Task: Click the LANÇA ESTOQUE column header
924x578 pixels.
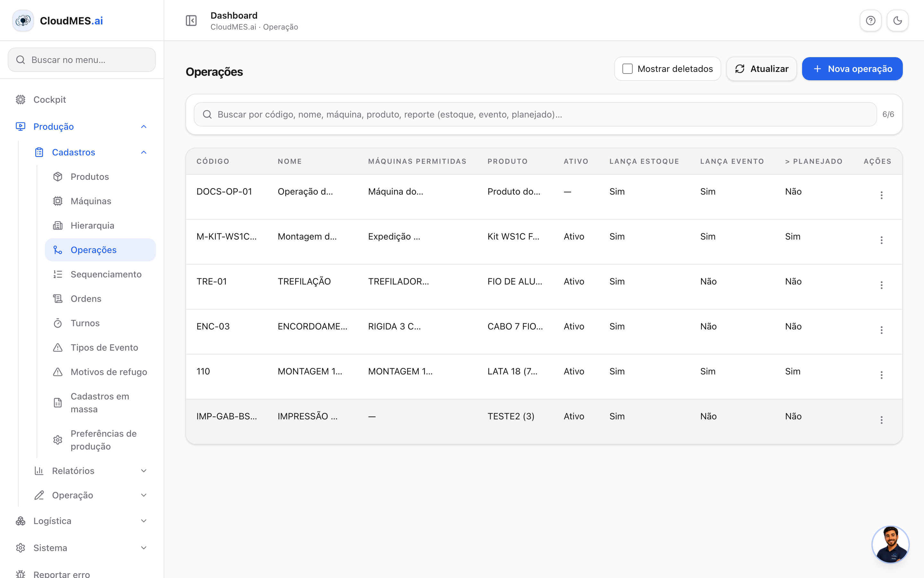Action: coord(644,161)
